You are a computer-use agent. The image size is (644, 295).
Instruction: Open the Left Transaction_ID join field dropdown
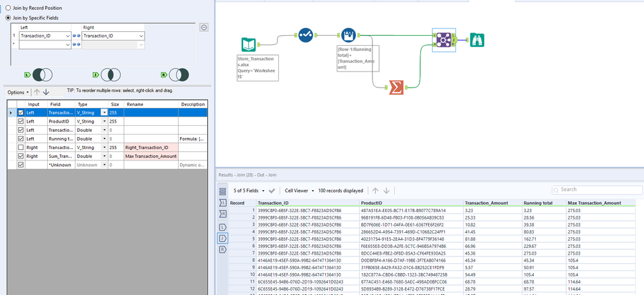[68, 36]
